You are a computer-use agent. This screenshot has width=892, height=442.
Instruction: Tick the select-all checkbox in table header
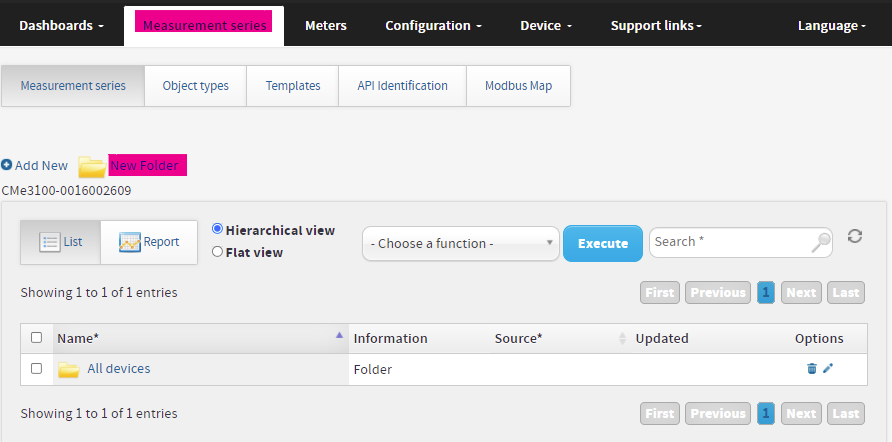coord(36,337)
